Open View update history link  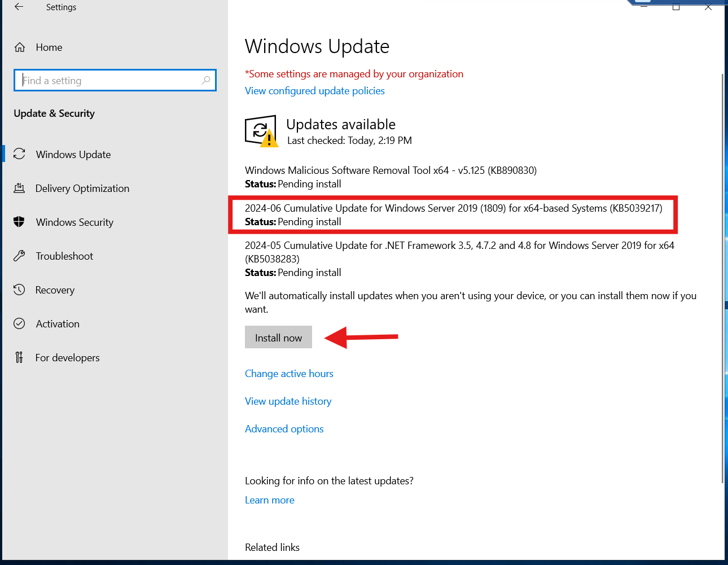click(x=288, y=401)
